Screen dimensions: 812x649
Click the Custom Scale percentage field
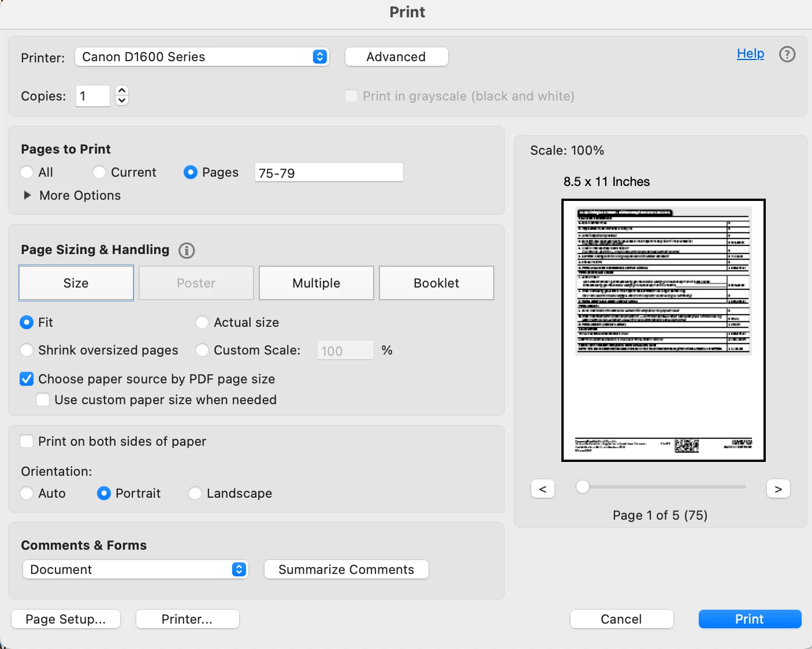pos(345,350)
